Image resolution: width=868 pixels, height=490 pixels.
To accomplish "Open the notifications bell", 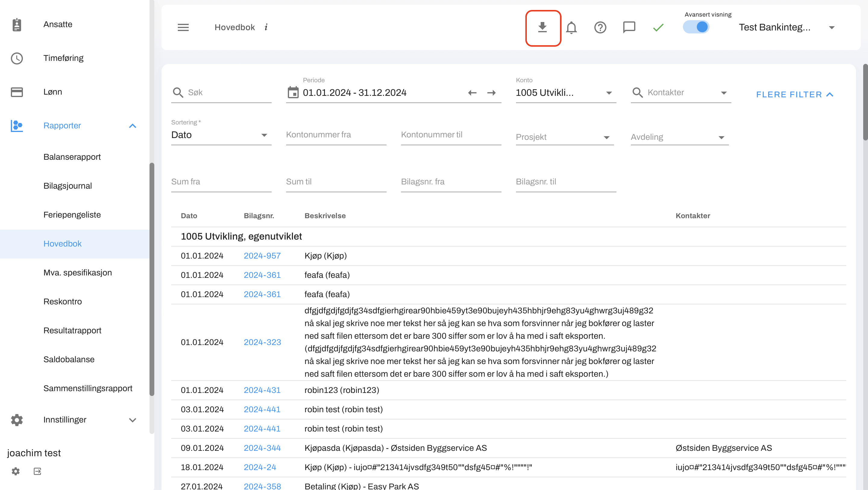I will pos(571,27).
